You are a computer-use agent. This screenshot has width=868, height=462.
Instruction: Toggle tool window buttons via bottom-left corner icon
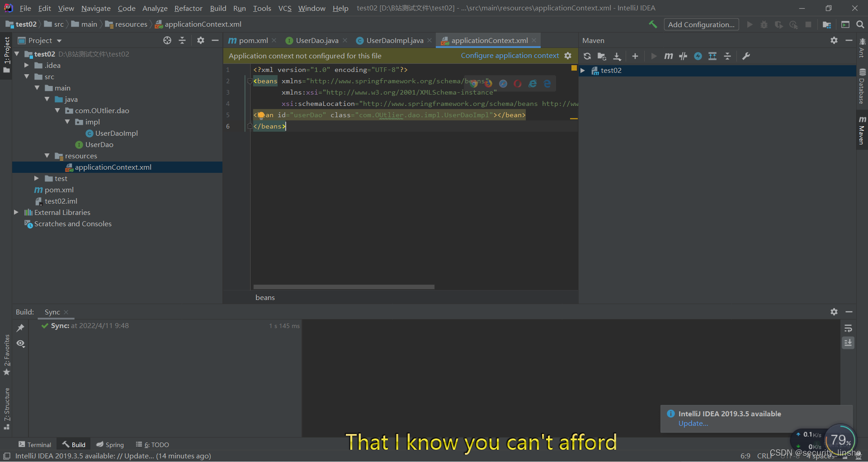coord(7,456)
